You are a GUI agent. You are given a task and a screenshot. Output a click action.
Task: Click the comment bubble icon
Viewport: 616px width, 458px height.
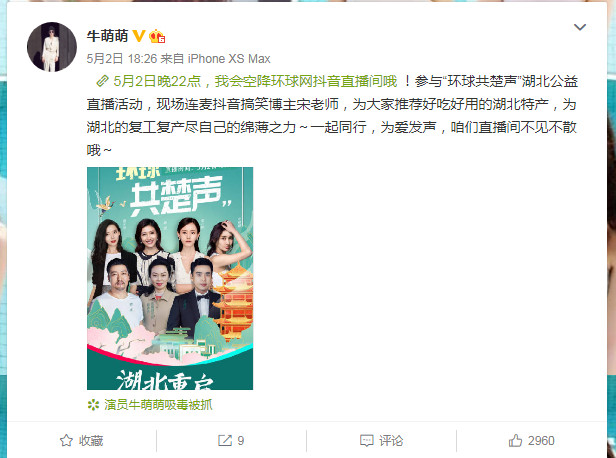(367, 441)
